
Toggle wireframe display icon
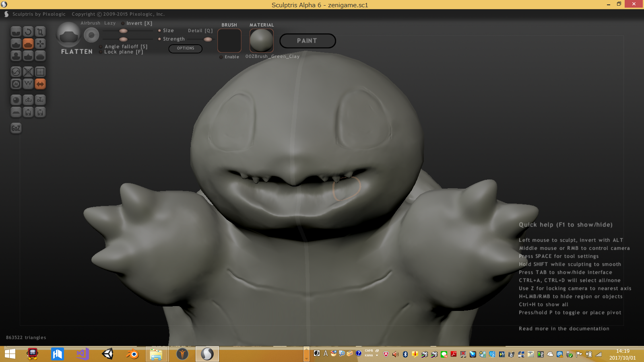[28, 84]
